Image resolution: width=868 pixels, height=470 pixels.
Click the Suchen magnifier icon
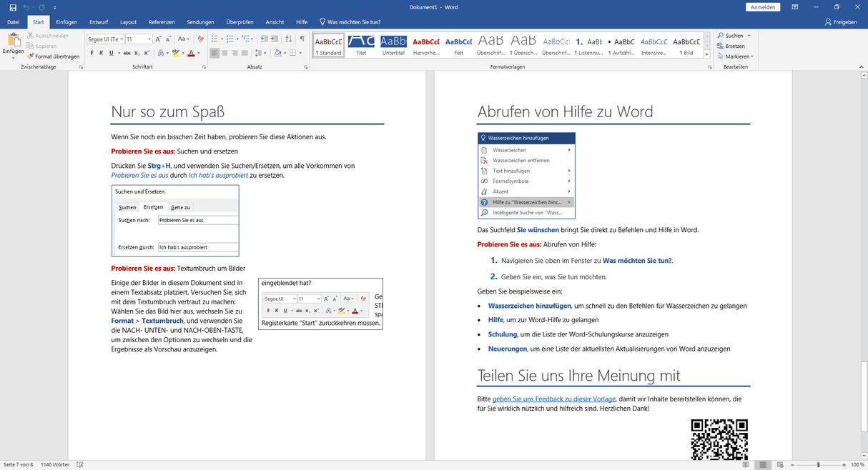click(721, 35)
